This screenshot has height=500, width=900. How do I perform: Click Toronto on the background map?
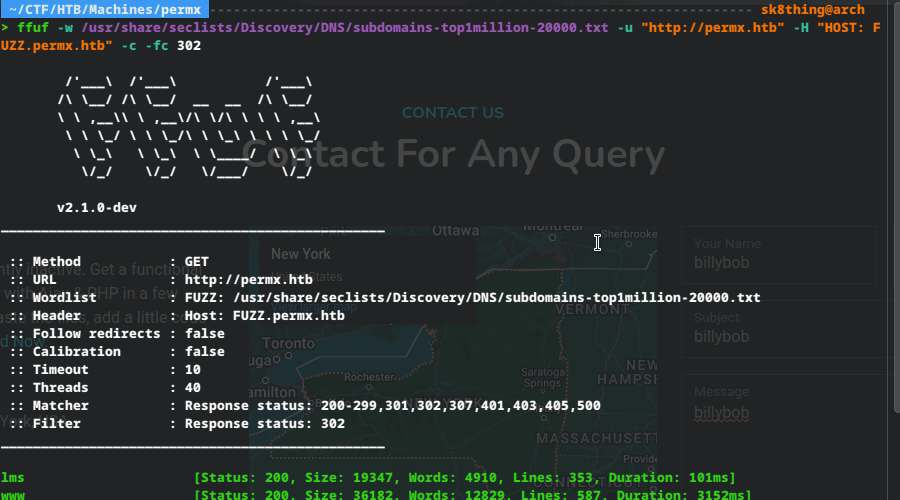288,342
